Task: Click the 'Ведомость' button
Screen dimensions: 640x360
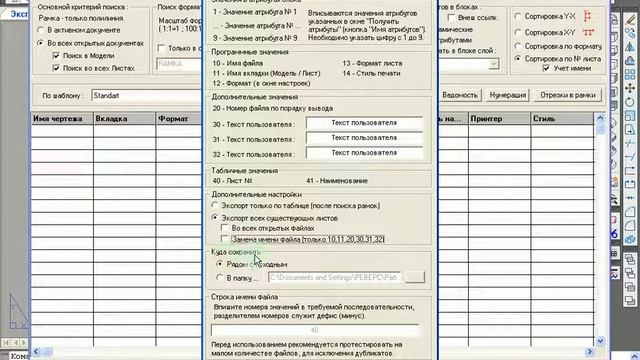Action: coord(460,95)
